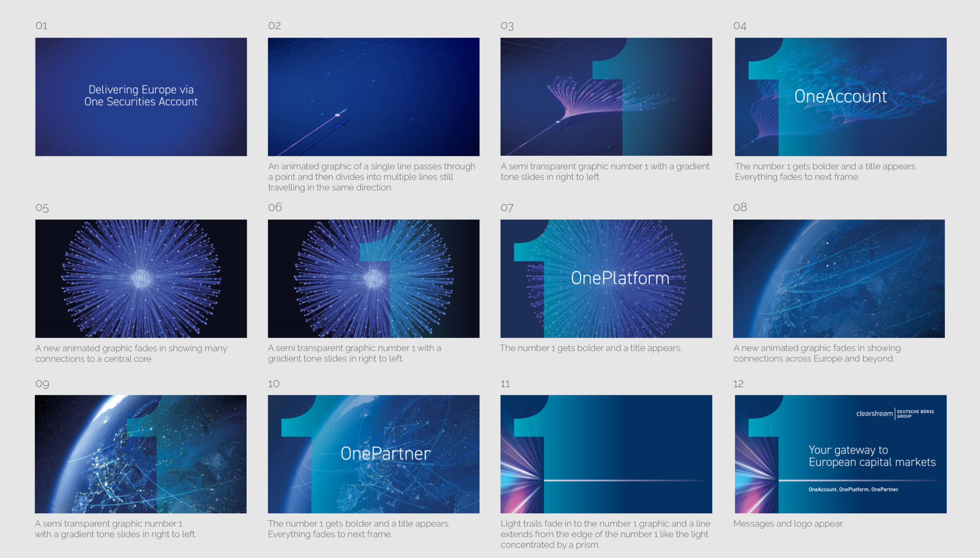980x558 pixels.
Task: Click the frame number 05 label
Action: [x=42, y=208]
